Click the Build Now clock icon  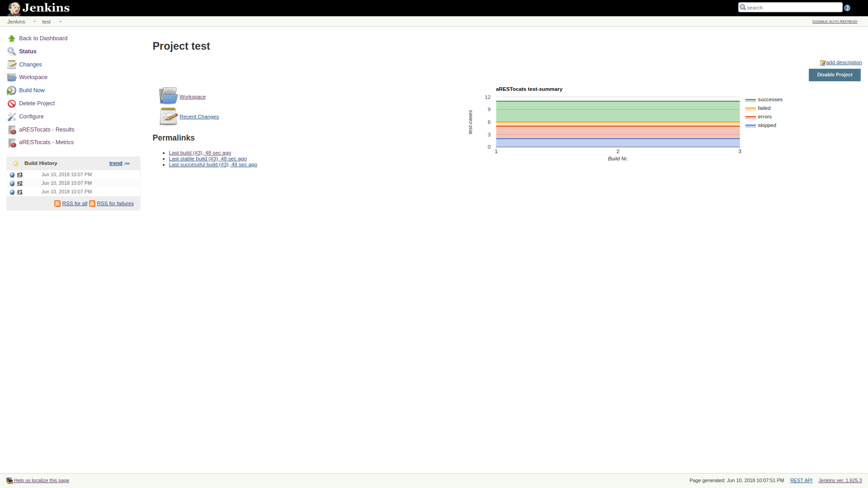pyautogui.click(x=12, y=91)
